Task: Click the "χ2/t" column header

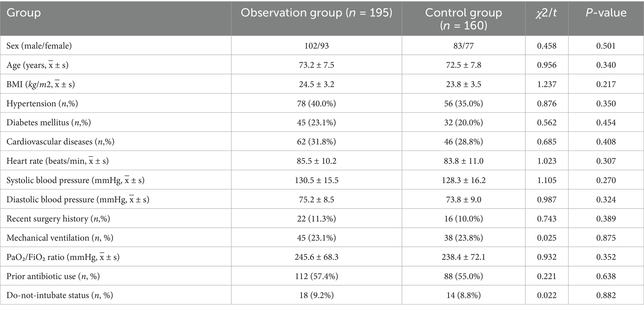Action: pos(546,13)
